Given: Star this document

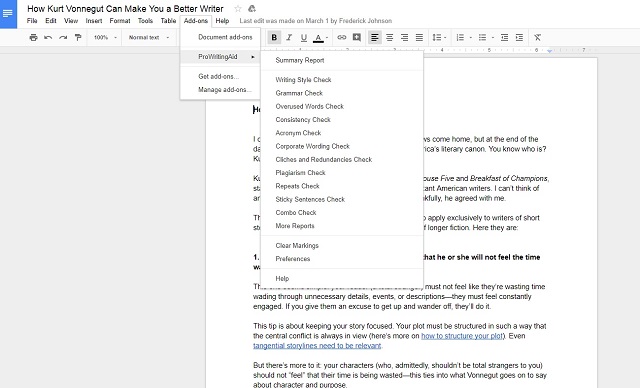Looking at the screenshot, I should (x=238, y=9).
